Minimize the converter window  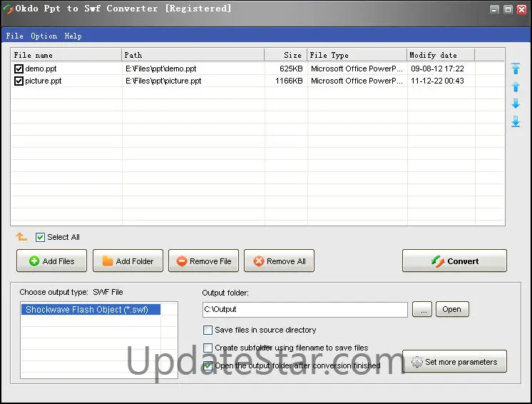(494, 9)
